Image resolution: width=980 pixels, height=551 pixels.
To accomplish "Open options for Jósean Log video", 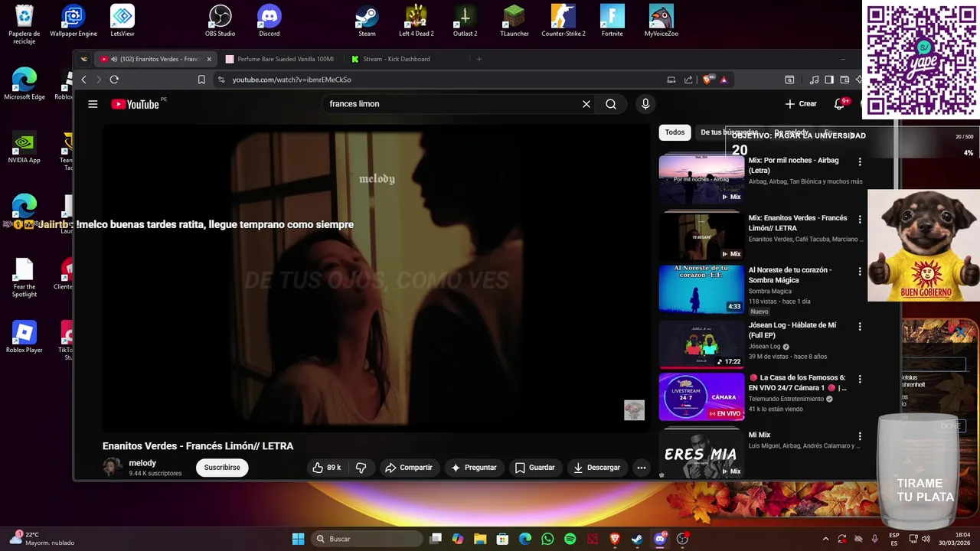I will [x=860, y=327].
